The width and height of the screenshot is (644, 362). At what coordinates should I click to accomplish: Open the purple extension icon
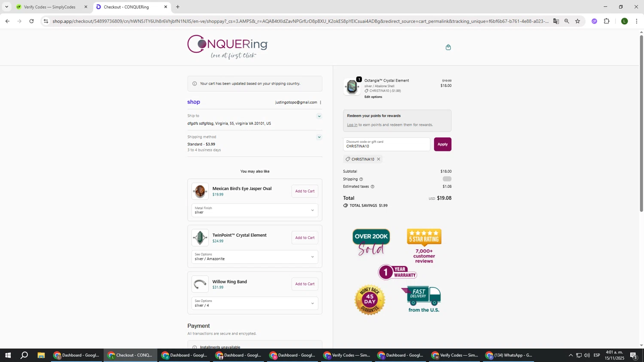(594, 21)
